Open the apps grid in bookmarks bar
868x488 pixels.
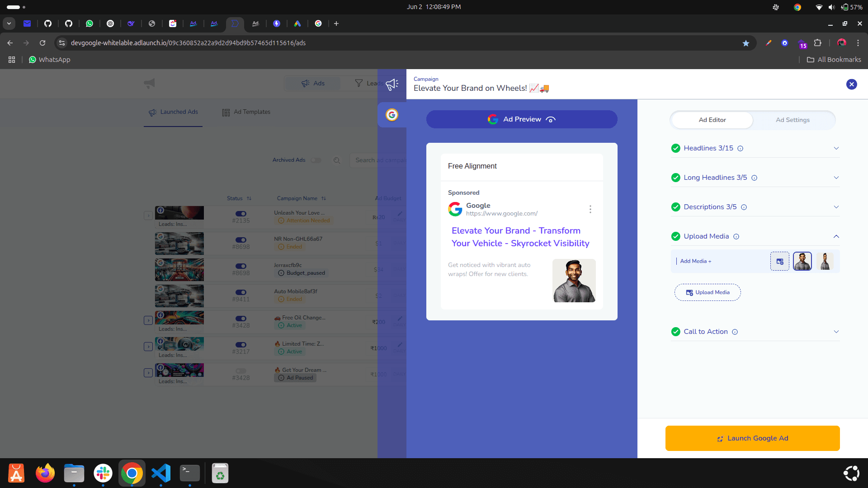(x=12, y=60)
